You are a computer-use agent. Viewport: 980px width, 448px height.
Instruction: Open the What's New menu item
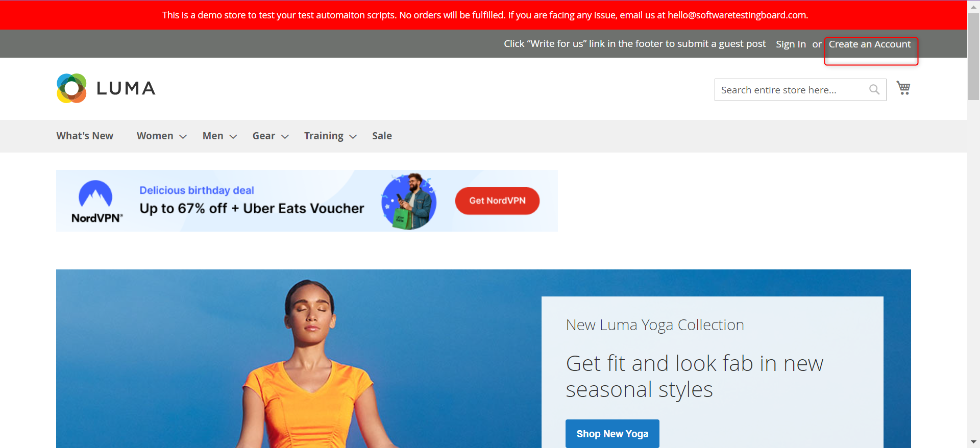[x=85, y=136]
